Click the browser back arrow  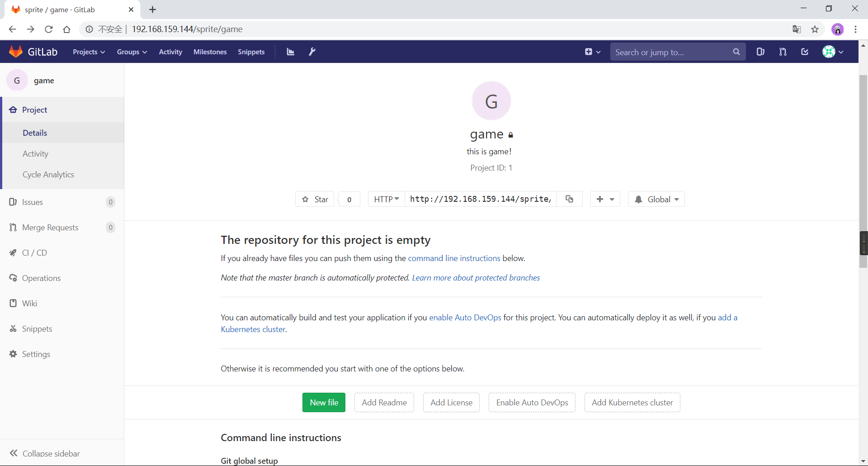point(12,29)
